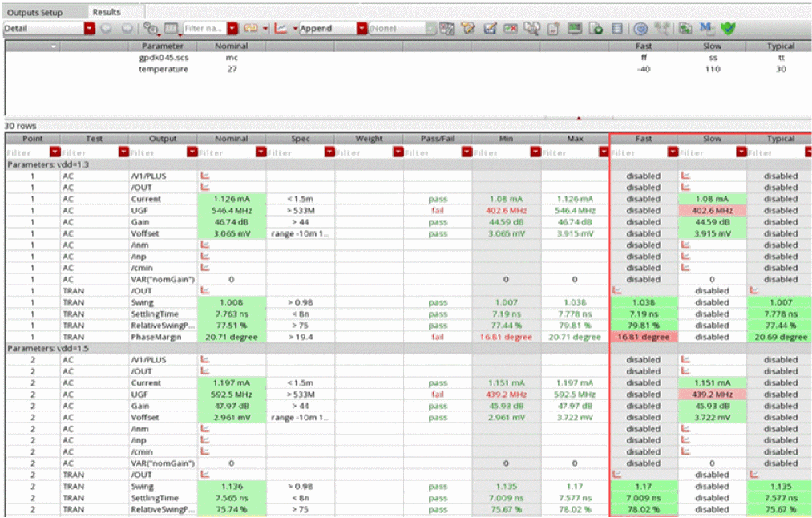
Task: Click the yellow link icon in toolbar
Action: pyautogui.click(x=251, y=28)
